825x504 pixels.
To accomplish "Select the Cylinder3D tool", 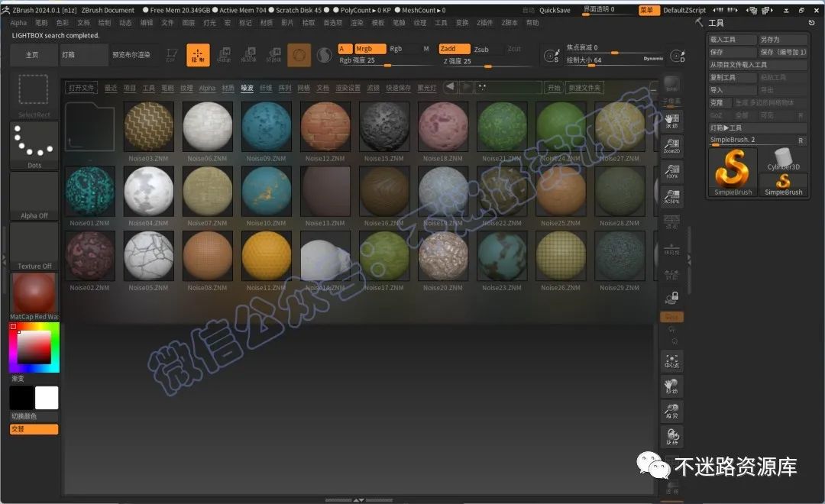I will pyautogui.click(x=783, y=160).
